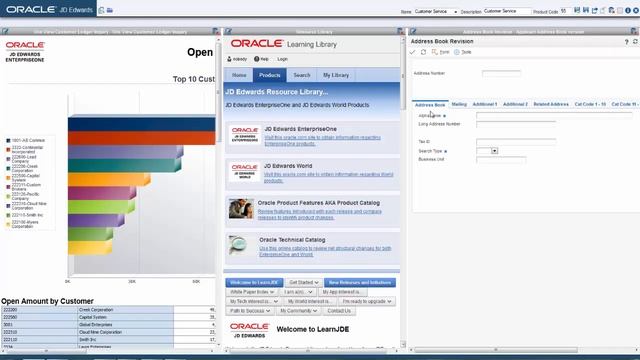Open the My Library tab
640x360 pixels.
[336, 75]
